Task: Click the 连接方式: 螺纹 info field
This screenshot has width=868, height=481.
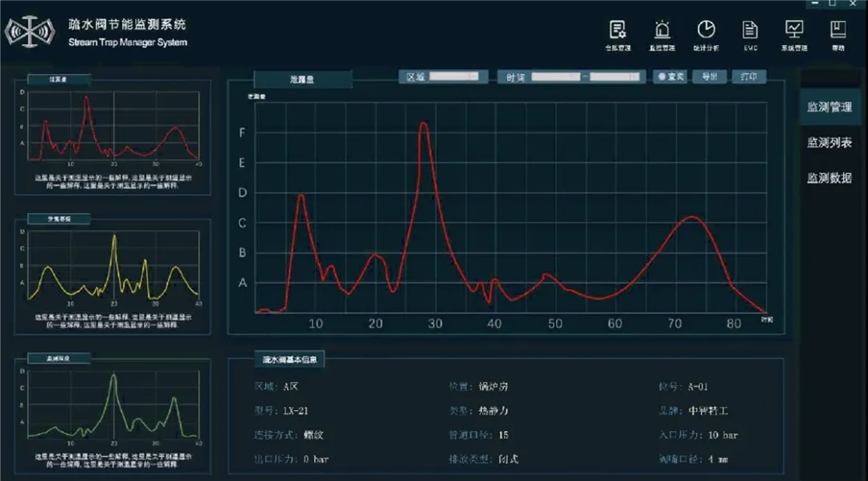Action: (x=289, y=435)
